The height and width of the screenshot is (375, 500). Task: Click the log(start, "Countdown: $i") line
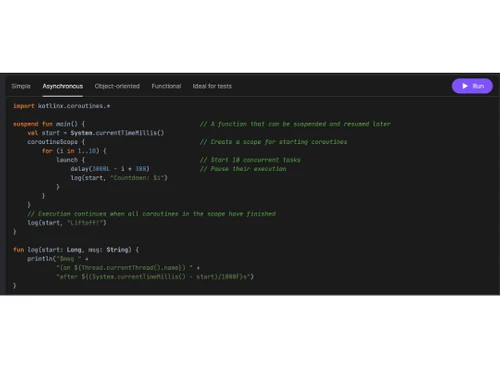(119, 178)
